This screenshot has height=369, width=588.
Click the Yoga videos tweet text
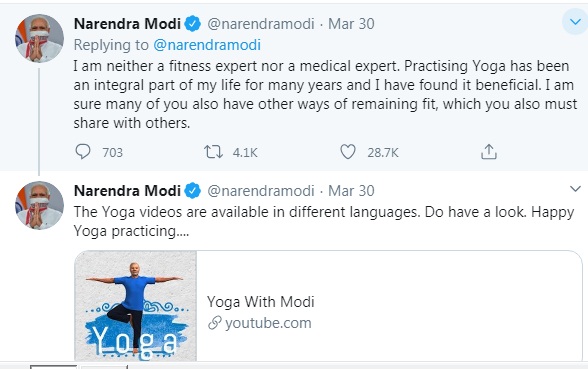[324, 221]
